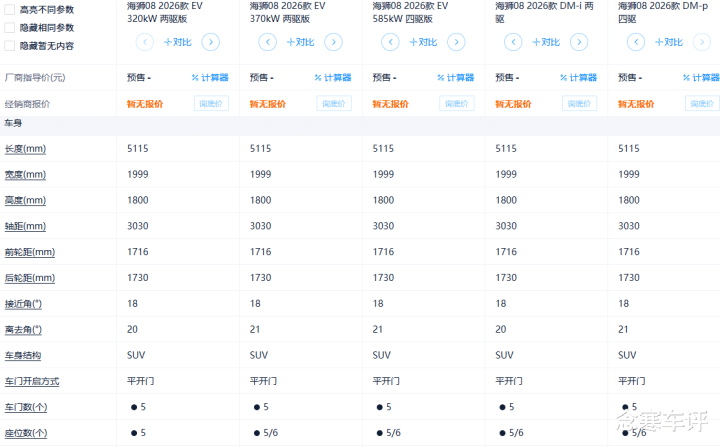
Task: Enable 高亮不同参数 checkbox
Action: [10, 10]
